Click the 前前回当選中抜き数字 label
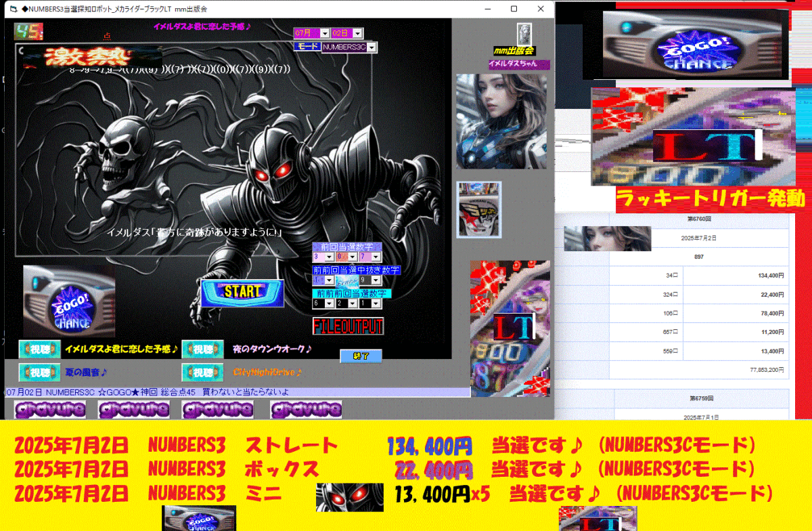Screen dimensions: 812x531 [356, 270]
